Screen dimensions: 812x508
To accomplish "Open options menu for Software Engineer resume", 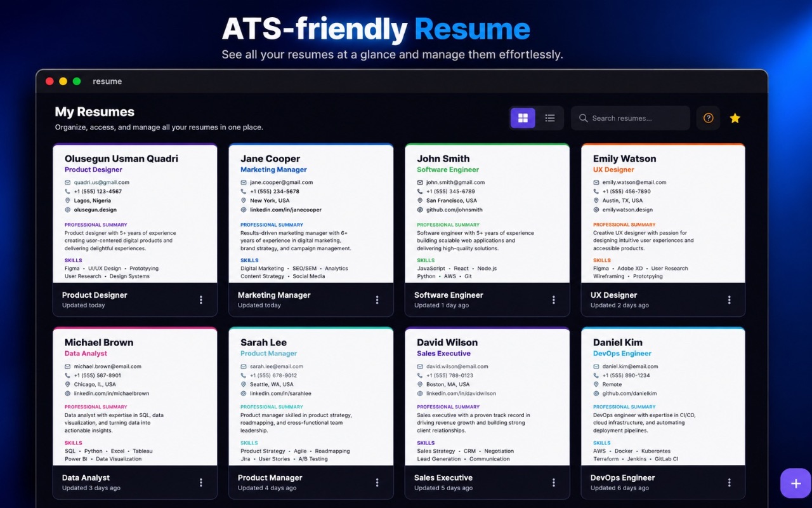I will (x=553, y=300).
